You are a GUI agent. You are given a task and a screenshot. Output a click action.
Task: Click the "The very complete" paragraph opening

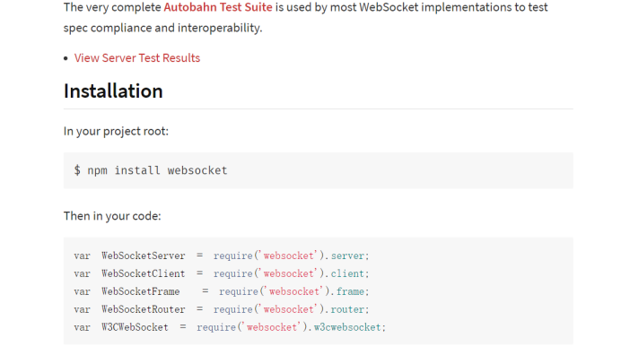click(111, 7)
